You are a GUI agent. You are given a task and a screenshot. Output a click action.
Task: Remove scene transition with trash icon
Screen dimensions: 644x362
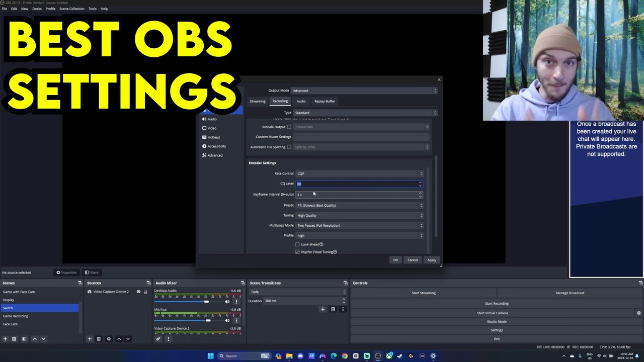point(333,309)
